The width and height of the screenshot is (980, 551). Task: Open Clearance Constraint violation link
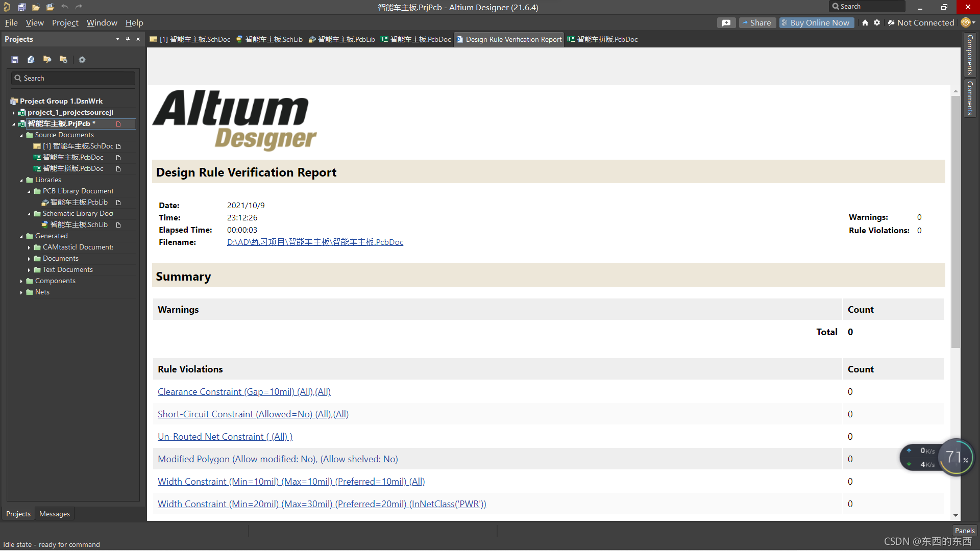pyautogui.click(x=244, y=392)
